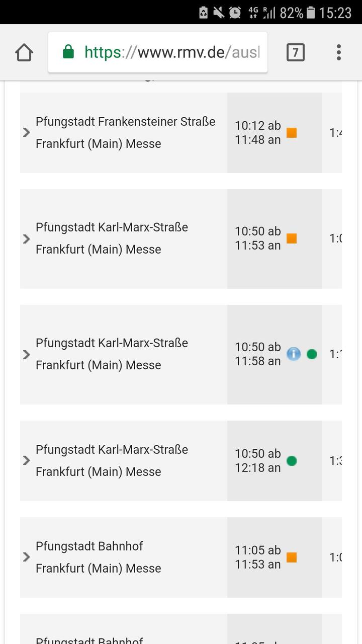This screenshot has height=644, width=362.
Task: Select the Pfungstadt Frankensteiner Straße station text
Action: pos(125,122)
